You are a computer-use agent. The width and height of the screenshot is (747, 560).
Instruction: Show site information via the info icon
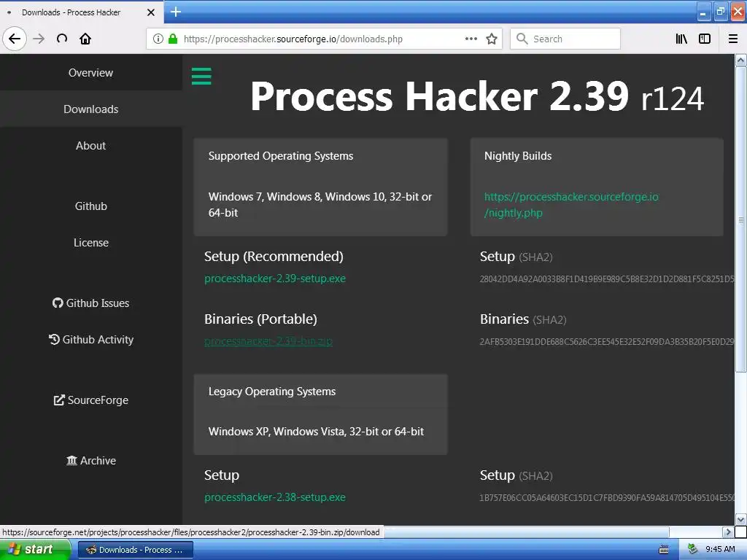(x=158, y=39)
